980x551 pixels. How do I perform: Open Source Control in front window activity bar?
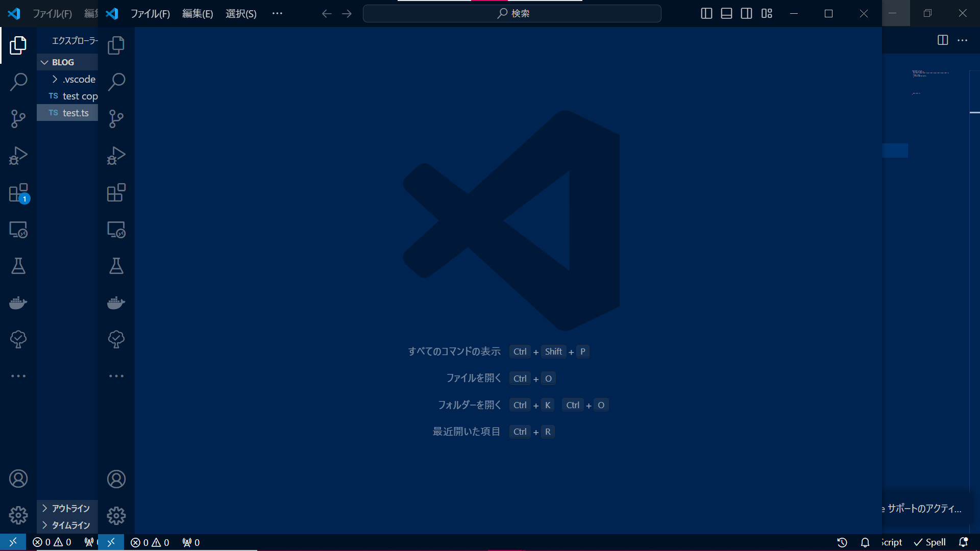116,119
